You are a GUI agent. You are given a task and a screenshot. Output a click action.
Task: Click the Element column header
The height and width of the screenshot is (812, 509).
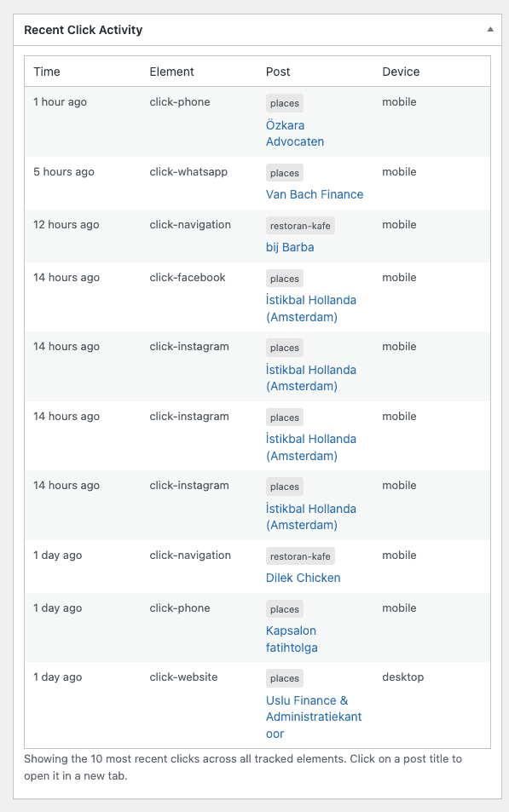click(x=171, y=72)
